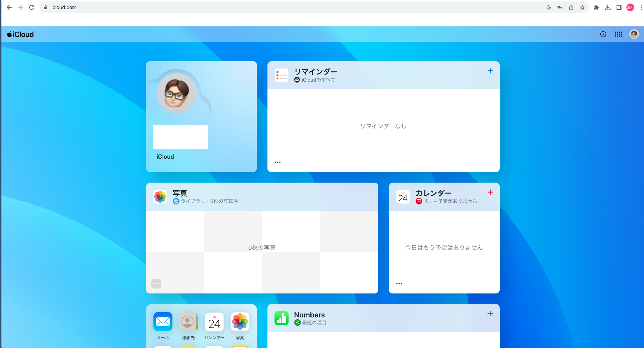This screenshot has width=644, height=348.
Task: Launch the カレンダー icon in the apps tile
Action: 214,322
